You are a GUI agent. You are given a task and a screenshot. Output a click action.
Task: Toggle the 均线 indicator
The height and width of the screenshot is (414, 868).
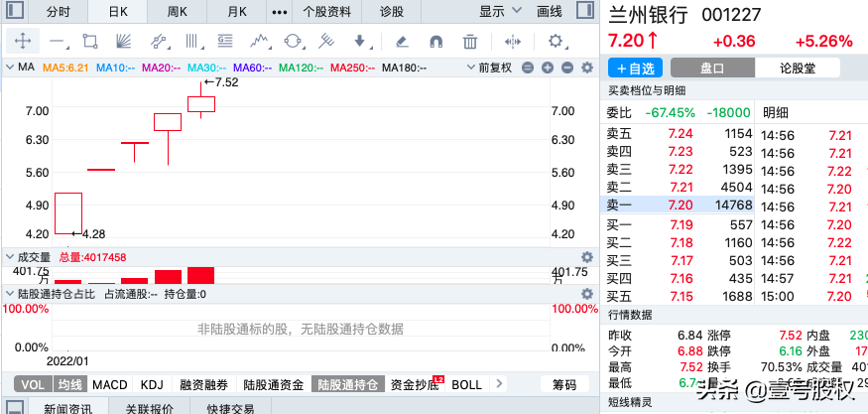coord(70,384)
